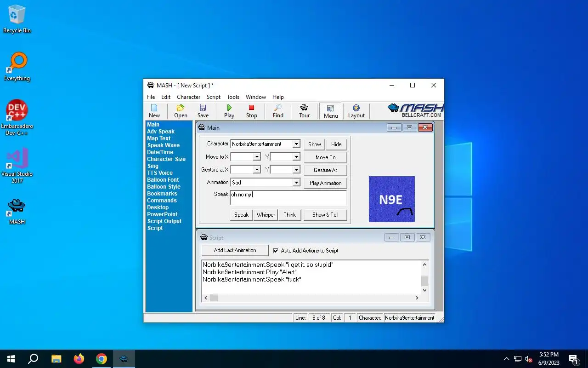Select PowerPoint in the sidebar
Screen dimensions: 588x368
pyautogui.click(x=162, y=214)
